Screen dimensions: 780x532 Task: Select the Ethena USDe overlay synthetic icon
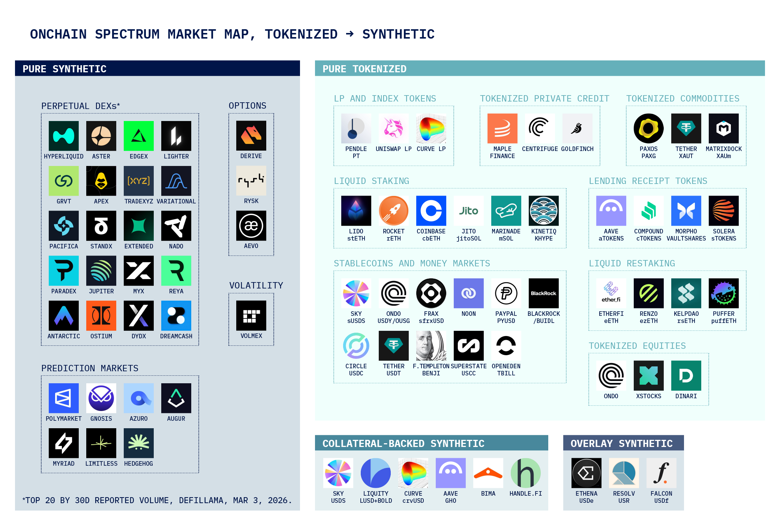586,473
